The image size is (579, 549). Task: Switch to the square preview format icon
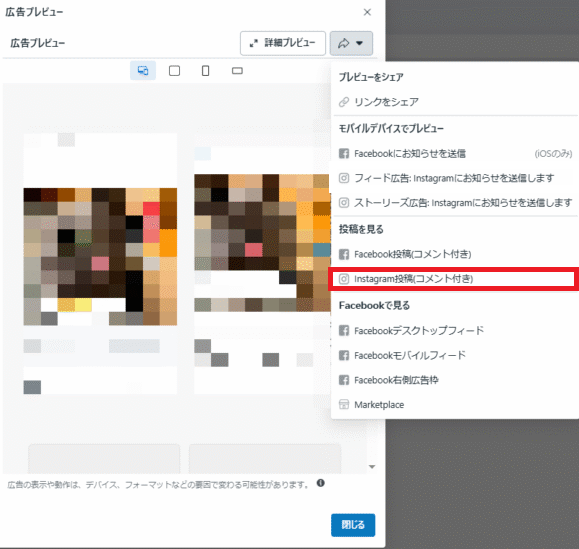174,71
